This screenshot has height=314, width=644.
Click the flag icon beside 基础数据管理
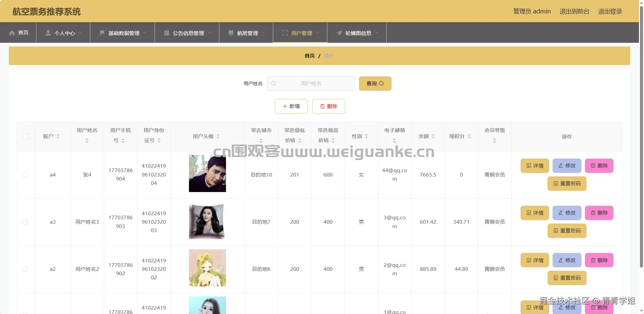click(x=102, y=33)
